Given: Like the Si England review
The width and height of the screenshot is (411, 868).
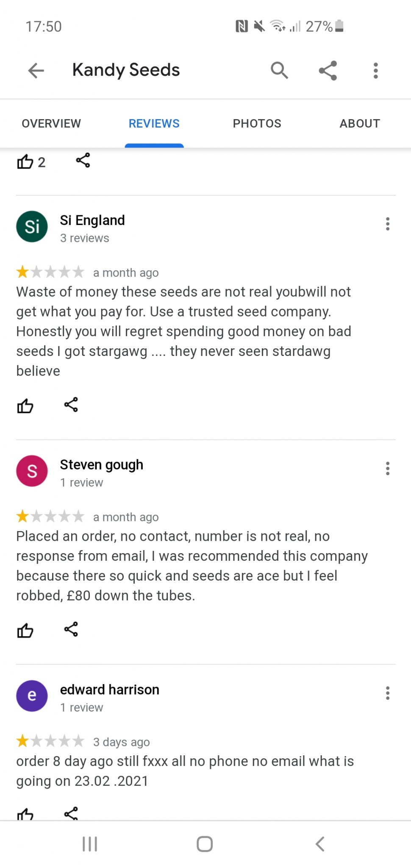Looking at the screenshot, I should point(25,406).
